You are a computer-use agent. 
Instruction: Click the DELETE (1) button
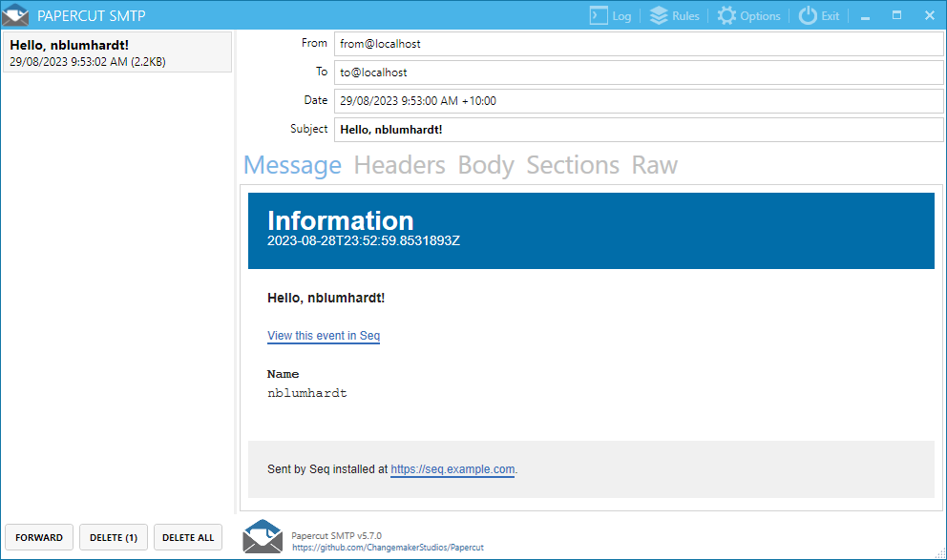pos(114,537)
